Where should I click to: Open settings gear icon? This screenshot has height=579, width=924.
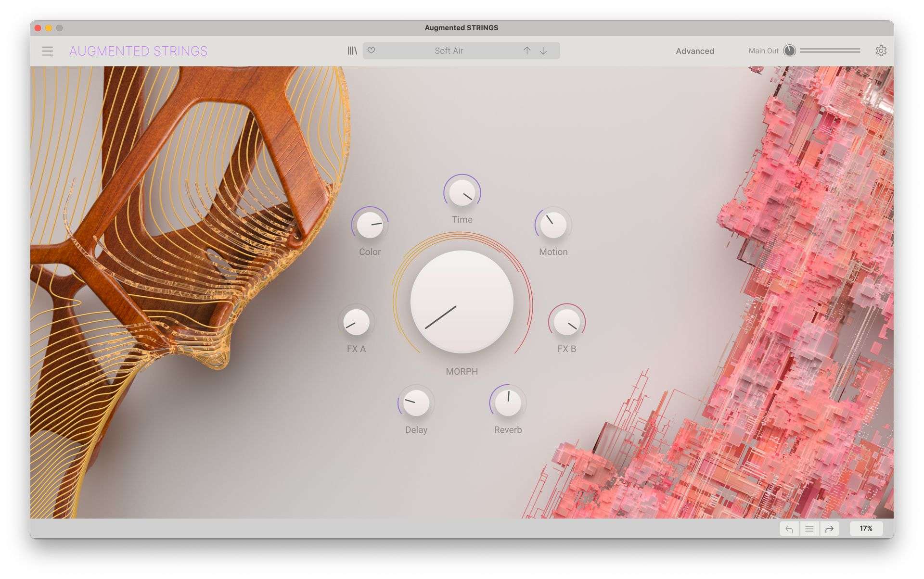pos(881,50)
